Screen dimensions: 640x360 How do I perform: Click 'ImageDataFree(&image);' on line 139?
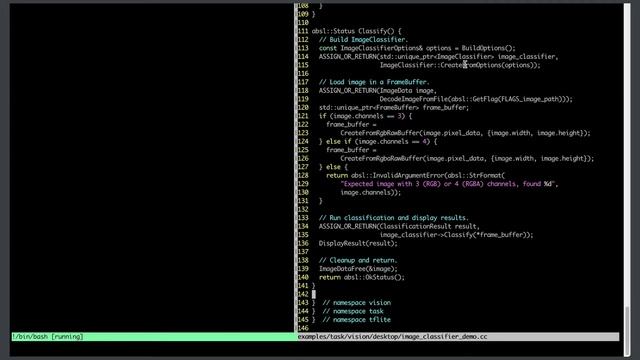click(x=358, y=269)
